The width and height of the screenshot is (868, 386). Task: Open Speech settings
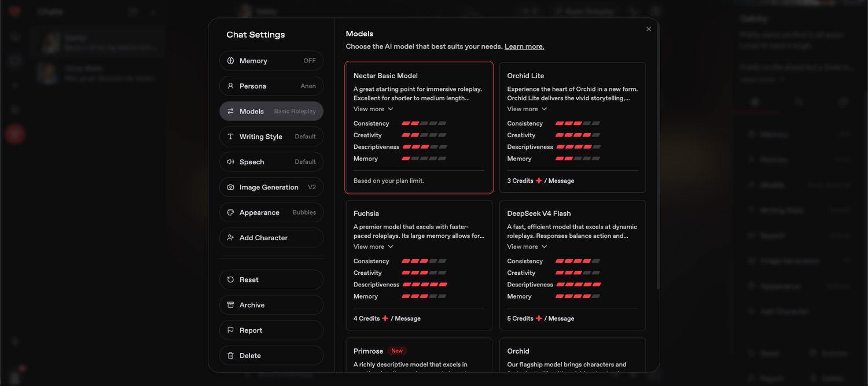pyautogui.click(x=271, y=162)
